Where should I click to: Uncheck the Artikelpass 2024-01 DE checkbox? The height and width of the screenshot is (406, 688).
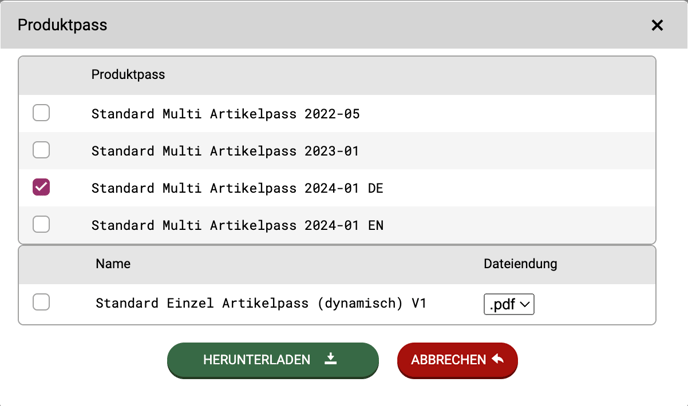41,187
